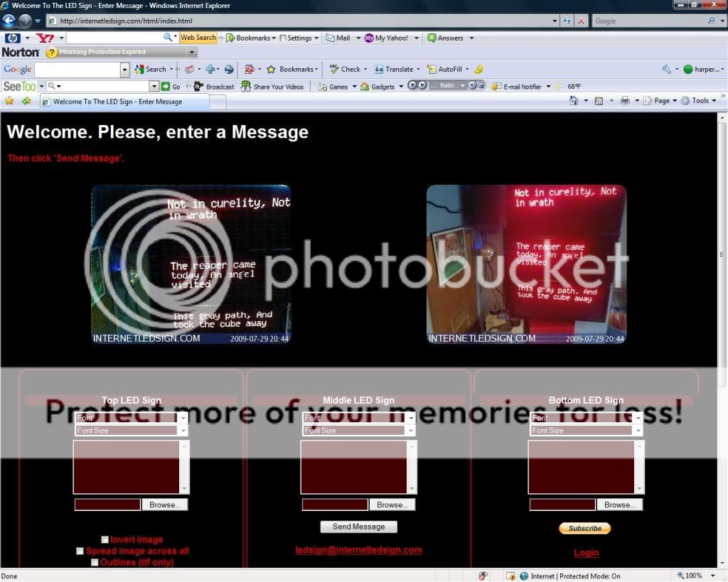
Task: Click the Google toolbar Translate icon
Action: click(x=379, y=70)
